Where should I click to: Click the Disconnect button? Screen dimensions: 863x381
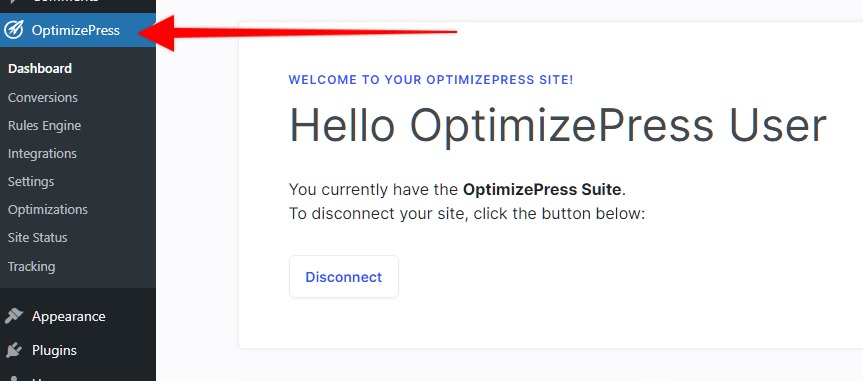[343, 277]
